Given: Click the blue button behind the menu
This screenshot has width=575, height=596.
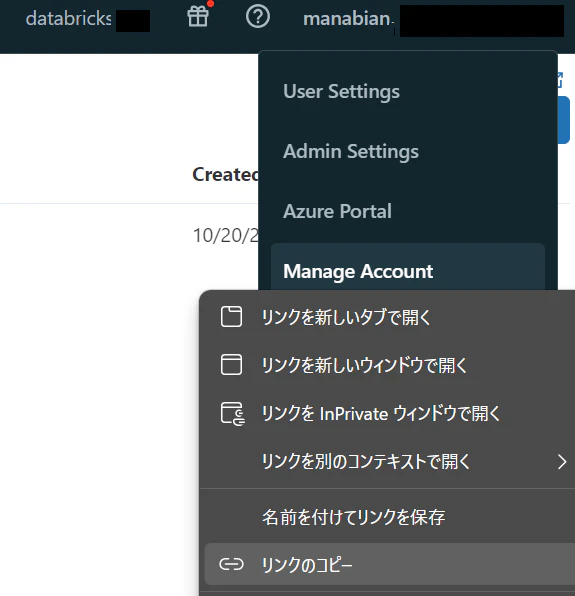Looking at the screenshot, I should [x=564, y=120].
